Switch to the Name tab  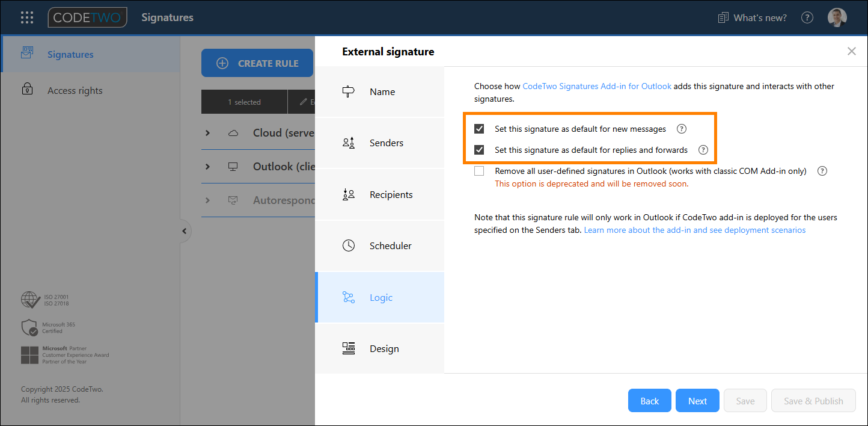[x=379, y=91]
